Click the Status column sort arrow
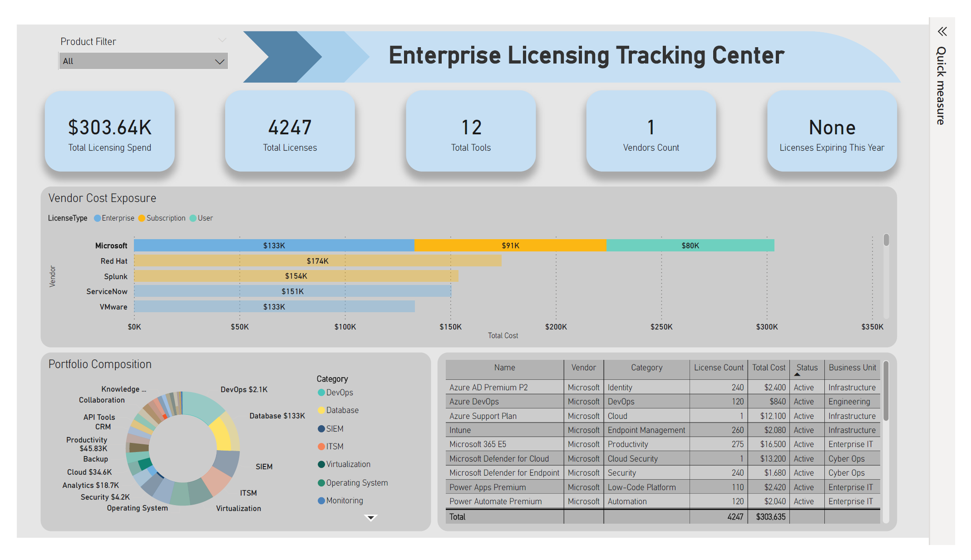The image size is (971, 560). click(x=797, y=374)
